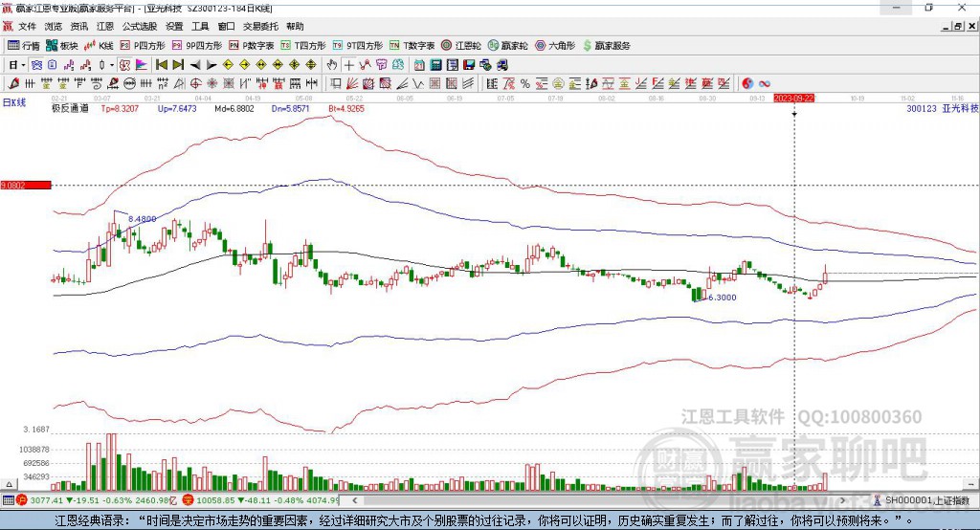
Task: Open the 设置 menu
Action: click(174, 26)
